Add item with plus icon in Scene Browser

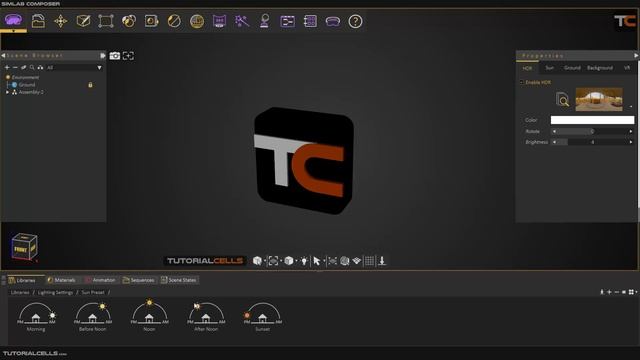tap(7, 67)
